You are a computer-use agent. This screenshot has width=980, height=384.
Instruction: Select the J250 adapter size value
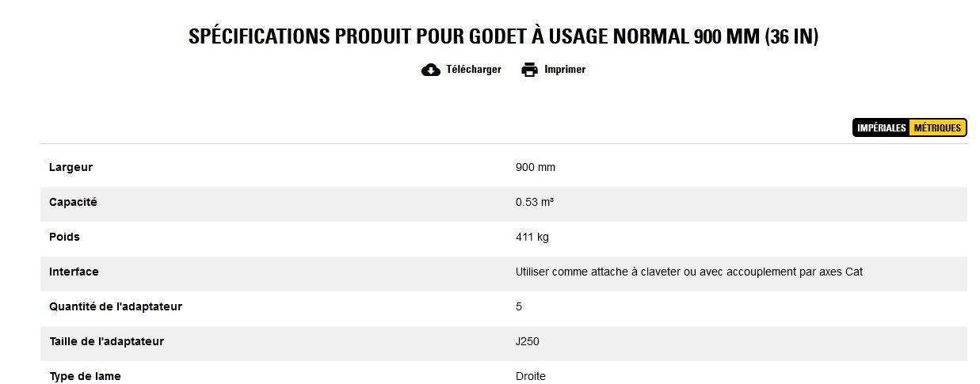pos(527,342)
